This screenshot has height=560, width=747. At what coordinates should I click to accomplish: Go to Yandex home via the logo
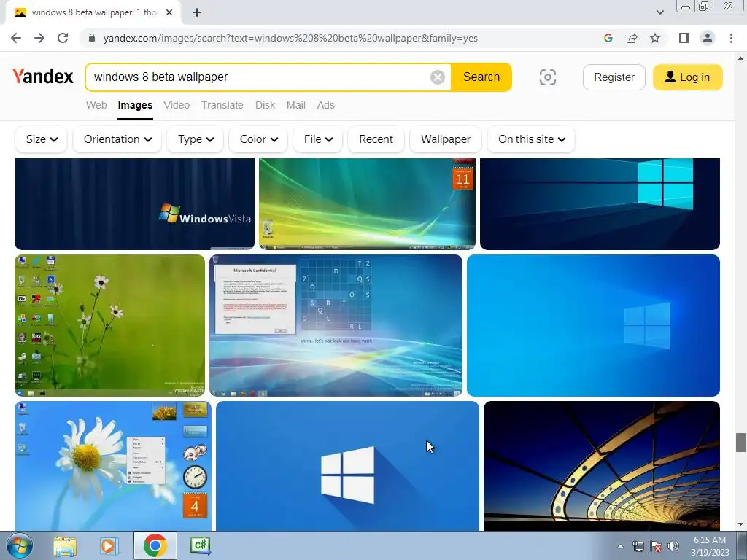click(43, 76)
